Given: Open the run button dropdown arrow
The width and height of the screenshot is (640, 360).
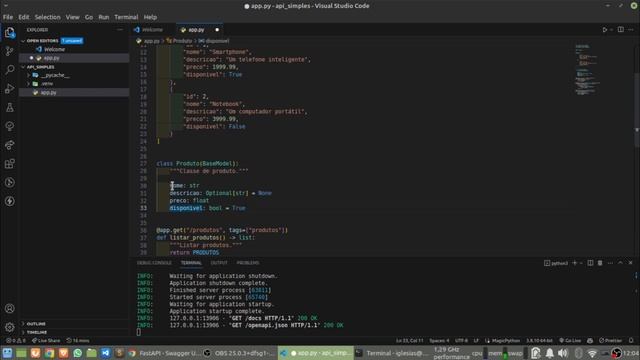Looking at the screenshot, I should pyautogui.click(x=611, y=30).
